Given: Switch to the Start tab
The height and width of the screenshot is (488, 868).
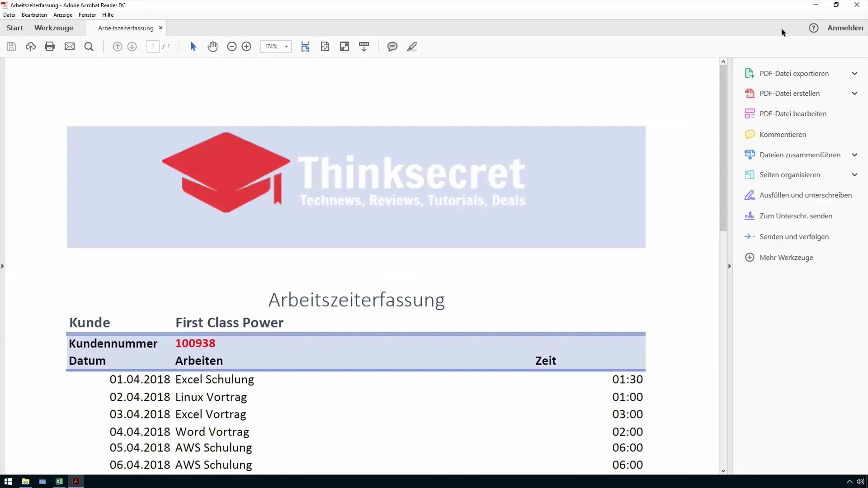Looking at the screenshot, I should coord(15,28).
